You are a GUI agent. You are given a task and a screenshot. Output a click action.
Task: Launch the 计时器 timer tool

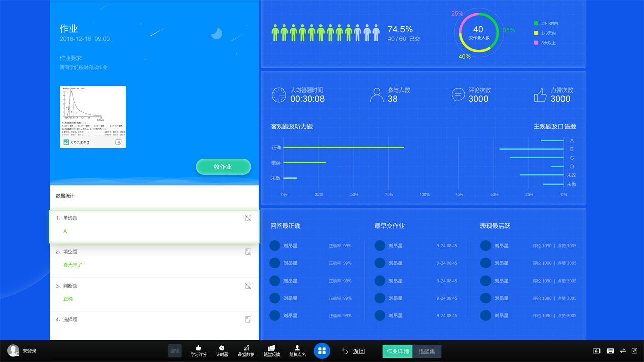[x=222, y=351]
